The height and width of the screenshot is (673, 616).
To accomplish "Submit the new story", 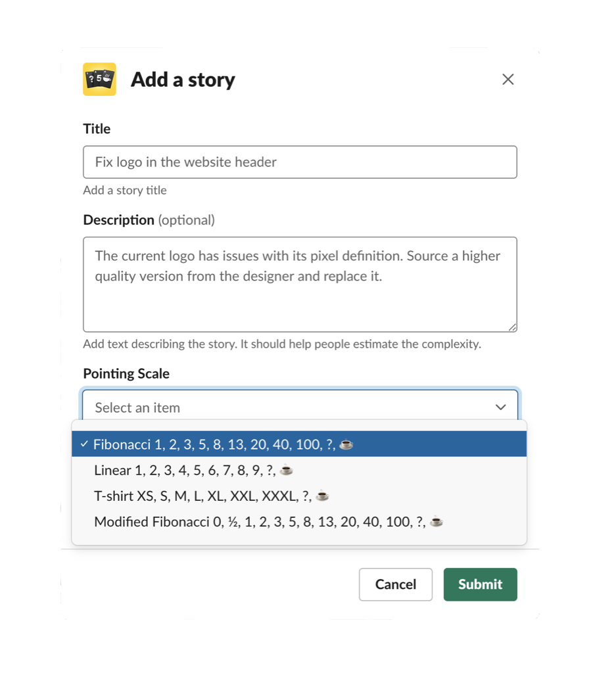I will click(x=480, y=584).
